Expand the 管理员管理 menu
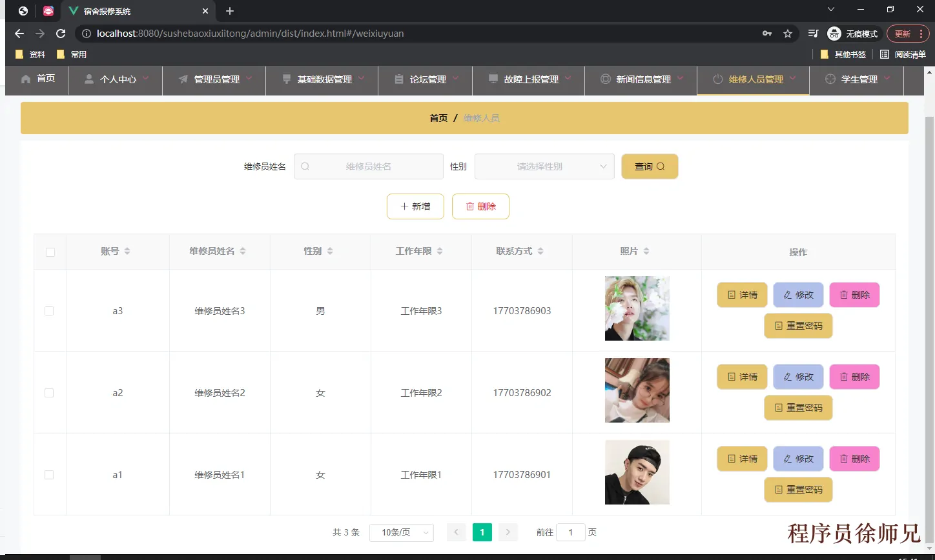Image resolution: width=935 pixels, height=560 pixels. 214,79
